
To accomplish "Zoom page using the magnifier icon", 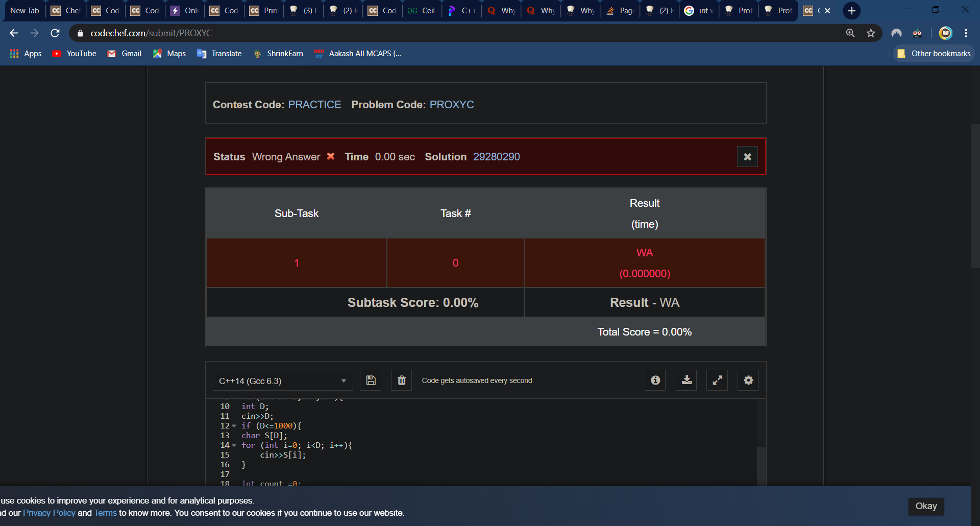I will (x=850, y=33).
